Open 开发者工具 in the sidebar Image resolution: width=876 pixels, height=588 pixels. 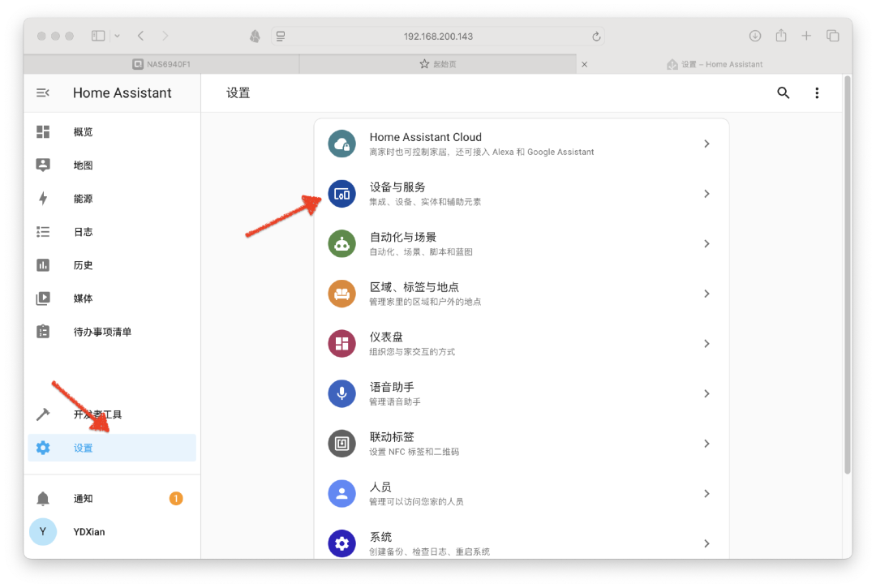[97, 414]
